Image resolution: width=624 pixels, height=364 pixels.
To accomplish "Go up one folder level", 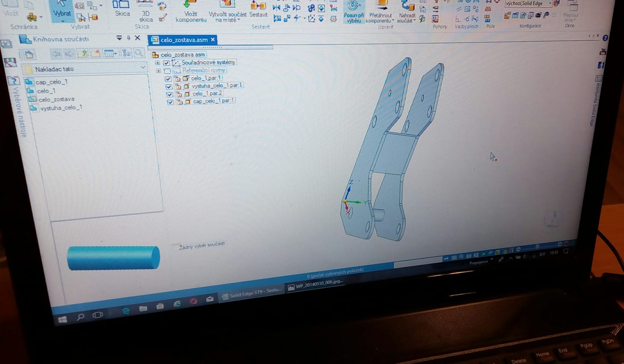I will [x=82, y=54].
